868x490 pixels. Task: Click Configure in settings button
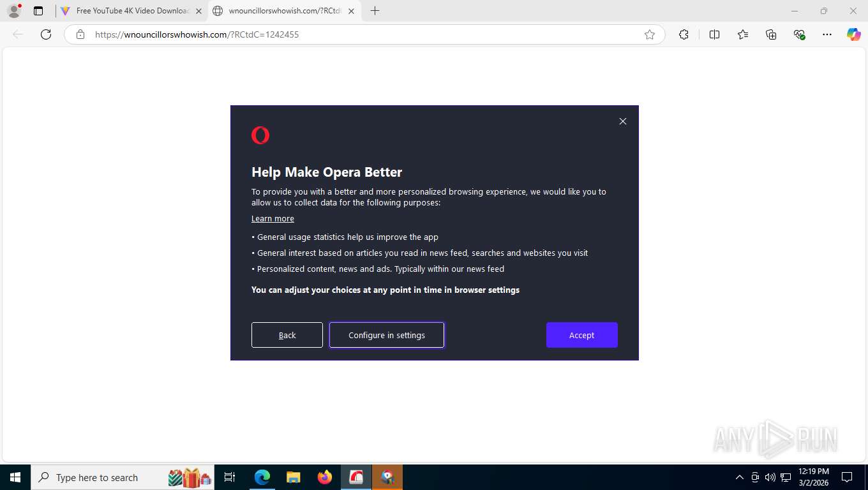tap(387, 335)
